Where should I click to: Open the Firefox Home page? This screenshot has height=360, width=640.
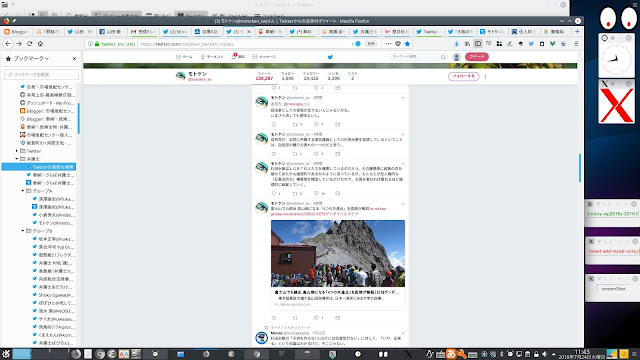click(x=40, y=44)
